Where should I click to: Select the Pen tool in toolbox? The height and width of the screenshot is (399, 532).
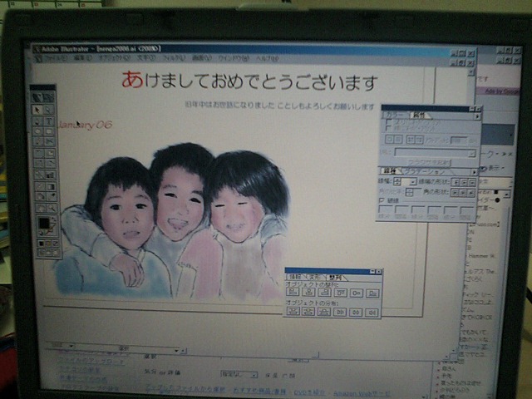tap(38, 121)
